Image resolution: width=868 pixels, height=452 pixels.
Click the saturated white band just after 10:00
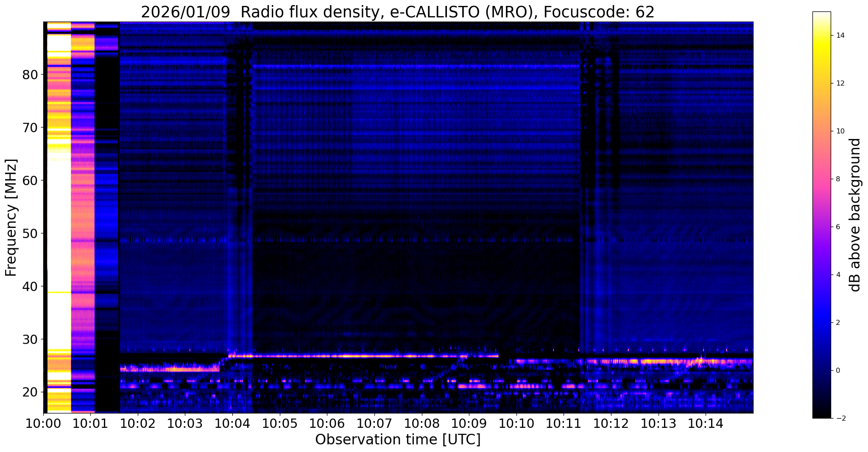(x=59, y=212)
